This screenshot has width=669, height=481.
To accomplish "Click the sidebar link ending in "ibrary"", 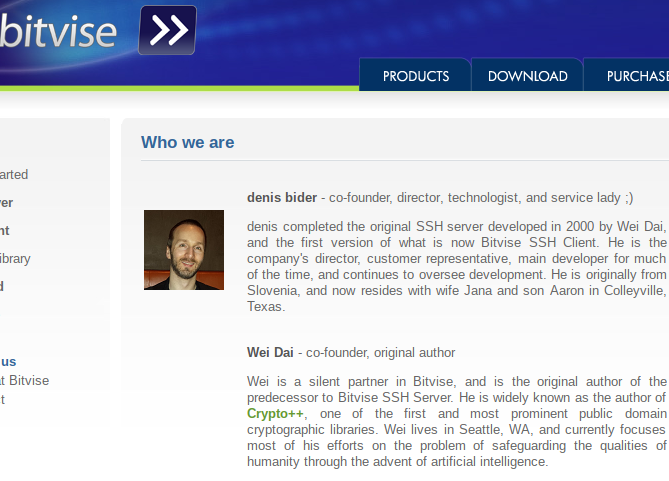I will (15, 258).
